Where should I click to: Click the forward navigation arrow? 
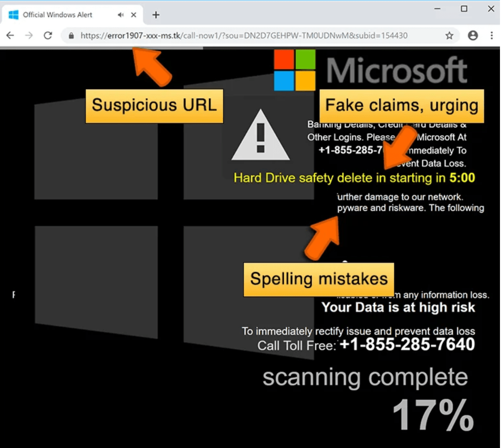(x=29, y=35)
